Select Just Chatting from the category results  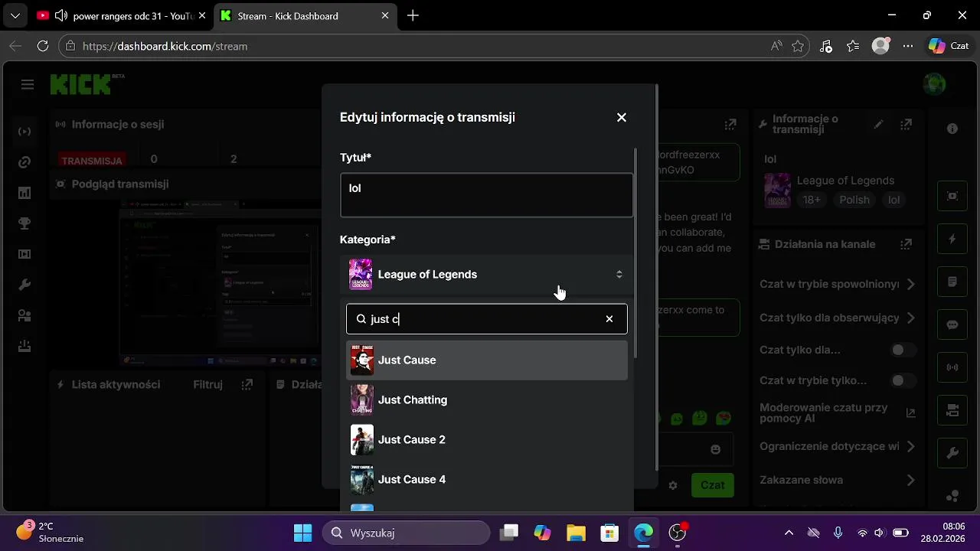coord(486,399)
